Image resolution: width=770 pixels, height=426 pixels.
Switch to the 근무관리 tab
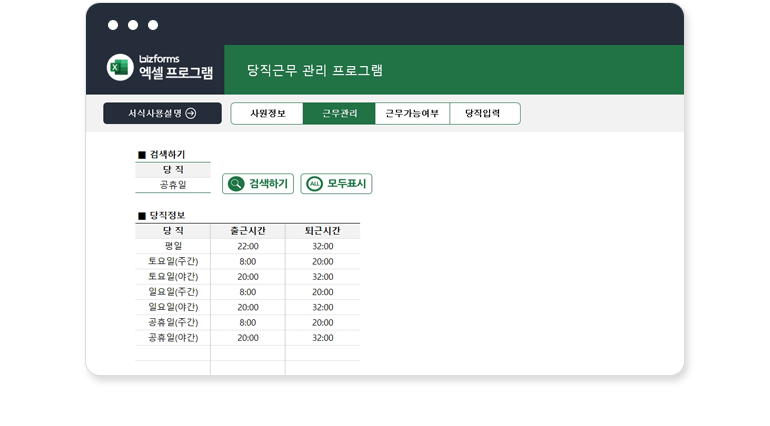coord(339,114)
